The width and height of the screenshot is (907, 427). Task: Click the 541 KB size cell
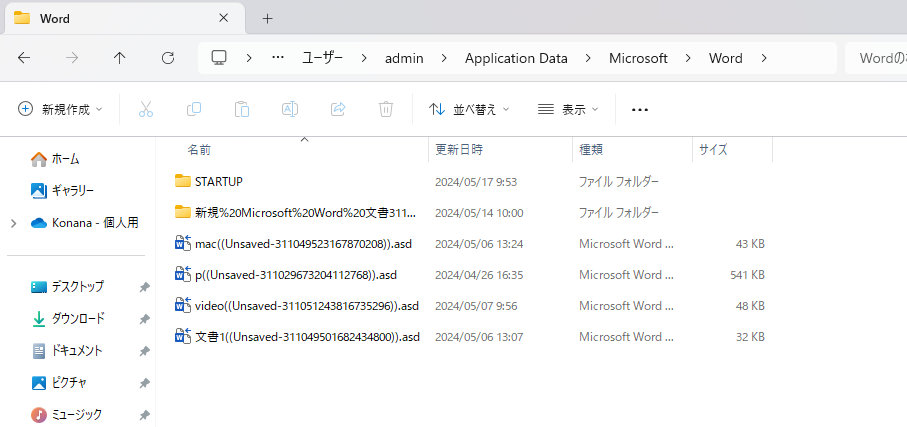click(x=747, y=275)
